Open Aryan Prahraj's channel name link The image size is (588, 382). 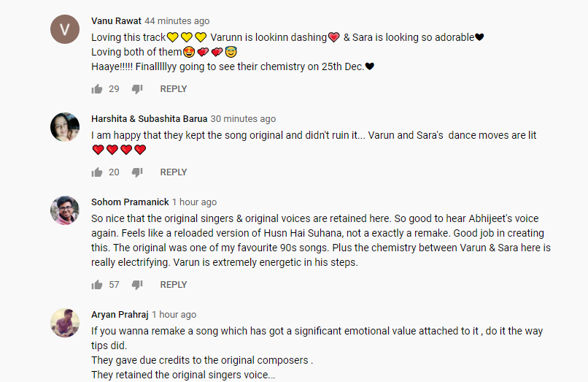click(120, 315)
